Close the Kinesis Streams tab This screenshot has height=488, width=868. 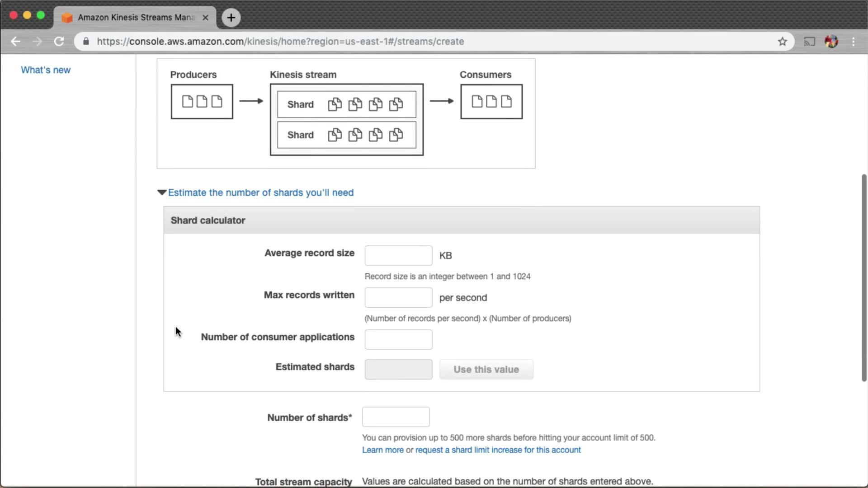coord(205,18)
